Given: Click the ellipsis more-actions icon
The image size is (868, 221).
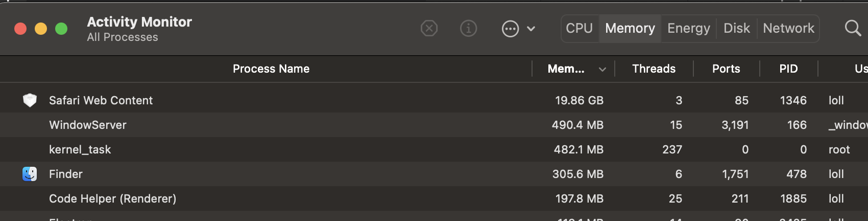Looking at the screenshot, I should pos(510,29).
